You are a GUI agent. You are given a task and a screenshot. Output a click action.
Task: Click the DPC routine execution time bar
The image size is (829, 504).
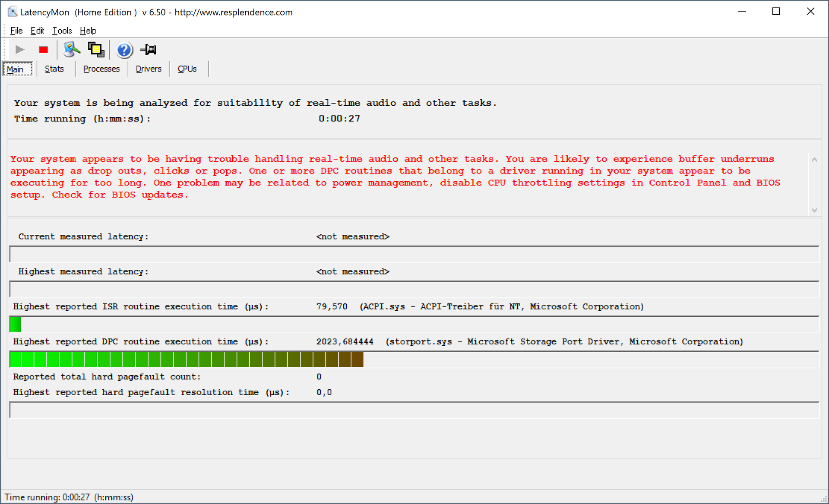coord(186,359)
